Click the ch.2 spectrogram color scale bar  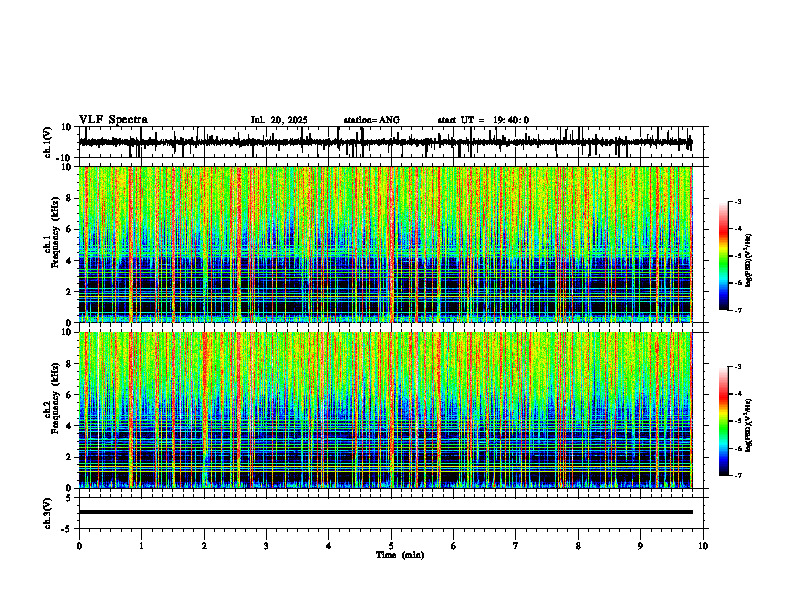coord(723,421)
